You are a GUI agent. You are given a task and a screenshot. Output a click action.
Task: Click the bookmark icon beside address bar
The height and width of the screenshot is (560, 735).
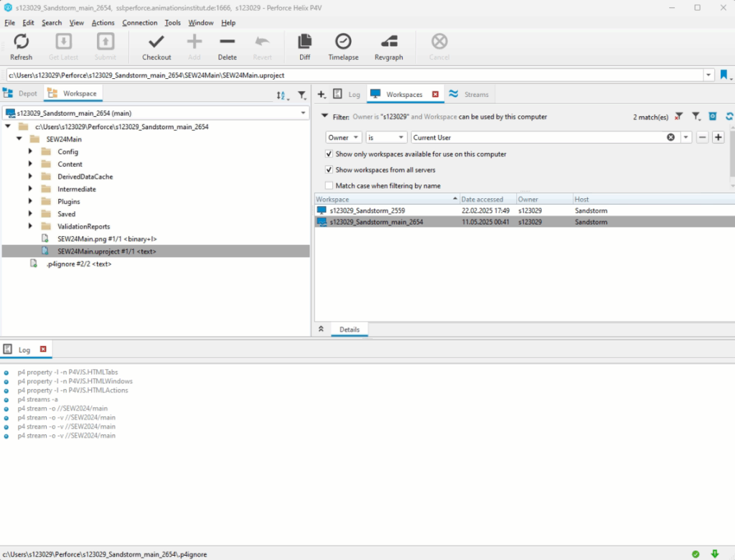pos(724,75)
